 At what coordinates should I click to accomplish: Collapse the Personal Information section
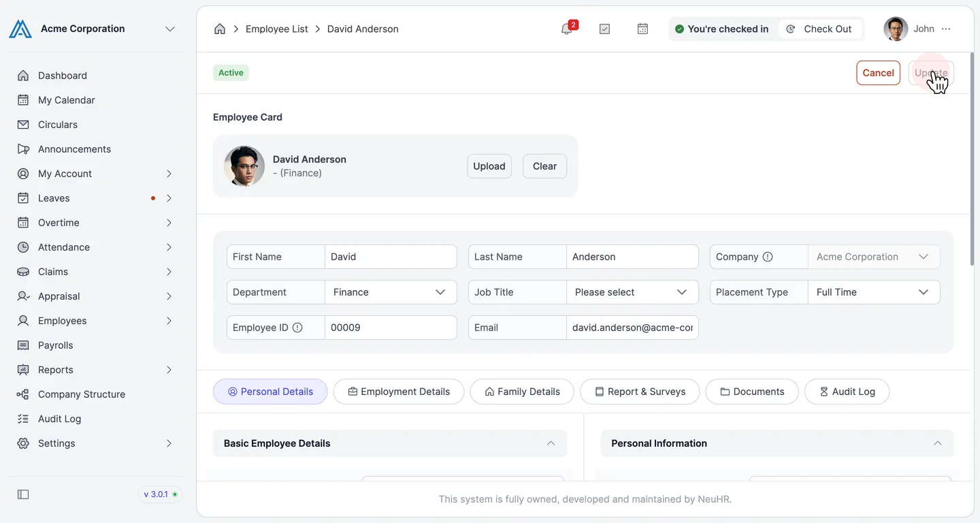937,443
